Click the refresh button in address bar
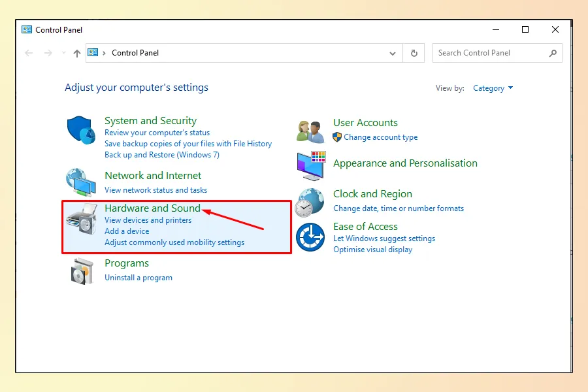 (x=414, y=53)
